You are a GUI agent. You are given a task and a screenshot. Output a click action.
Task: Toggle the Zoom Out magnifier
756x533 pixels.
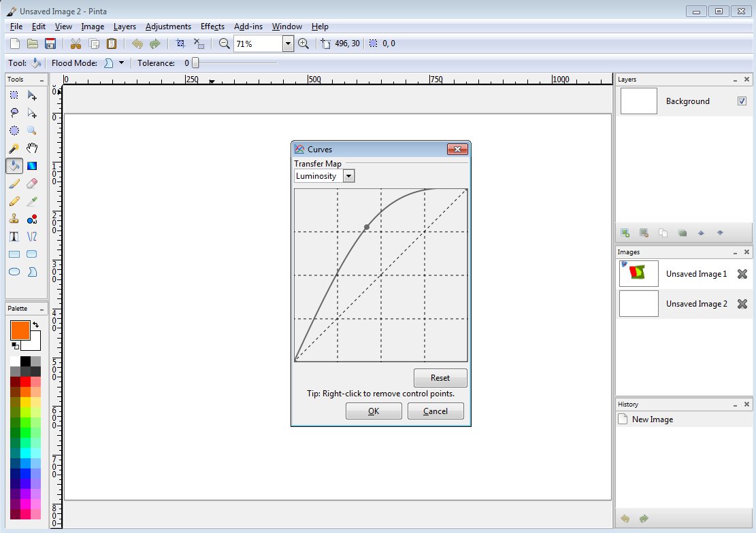pyautogui.click(x=224, y=43)
